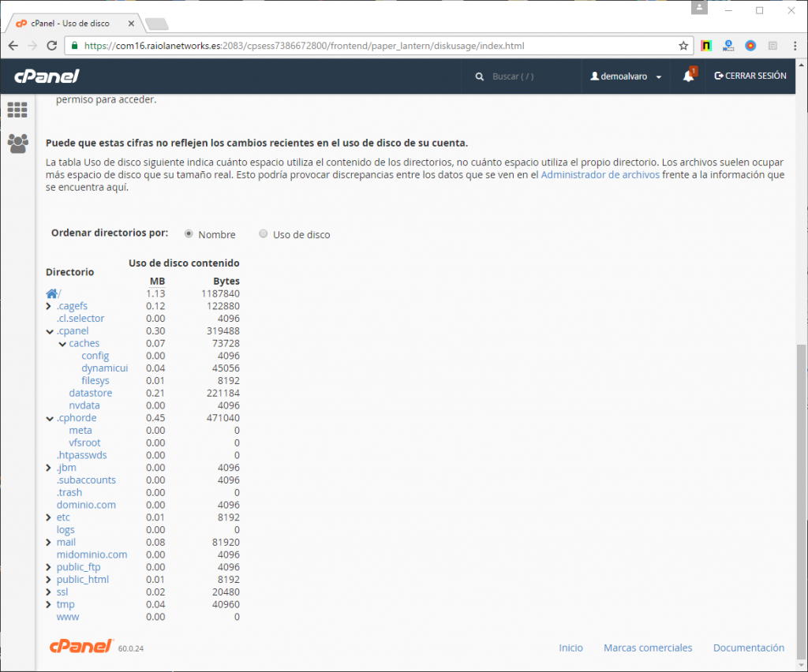The width and height of the screenshot is (808, 672).
Task: Switch to the cPanel - Uso de disco tab
Action: [x=75, y=23]
